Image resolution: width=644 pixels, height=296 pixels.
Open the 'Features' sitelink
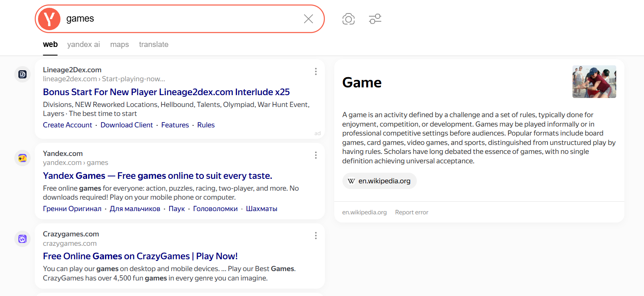(x=175, y=125)
